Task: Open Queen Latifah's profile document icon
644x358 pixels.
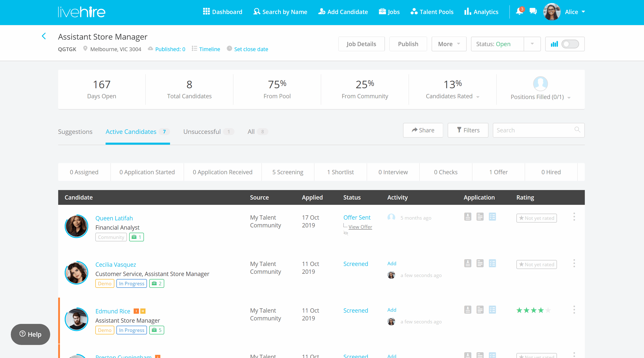Action: pos(468,217)
